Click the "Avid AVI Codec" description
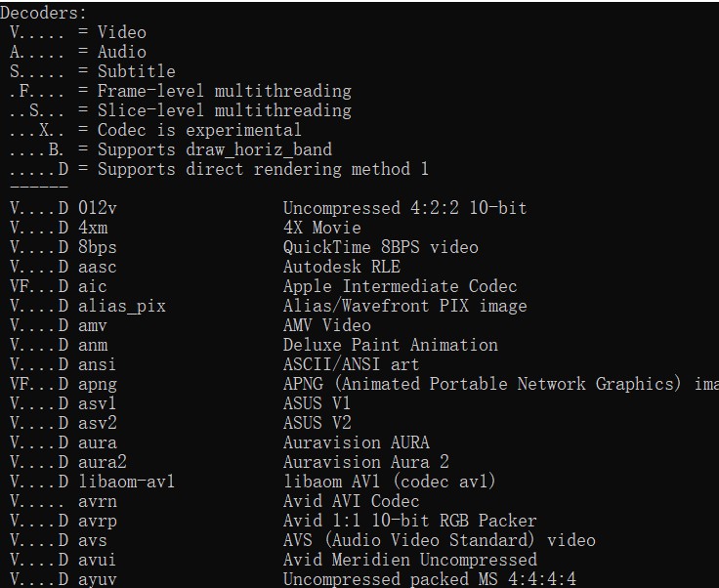The width and height of the screenshot is (719, 588). [352, 501]
